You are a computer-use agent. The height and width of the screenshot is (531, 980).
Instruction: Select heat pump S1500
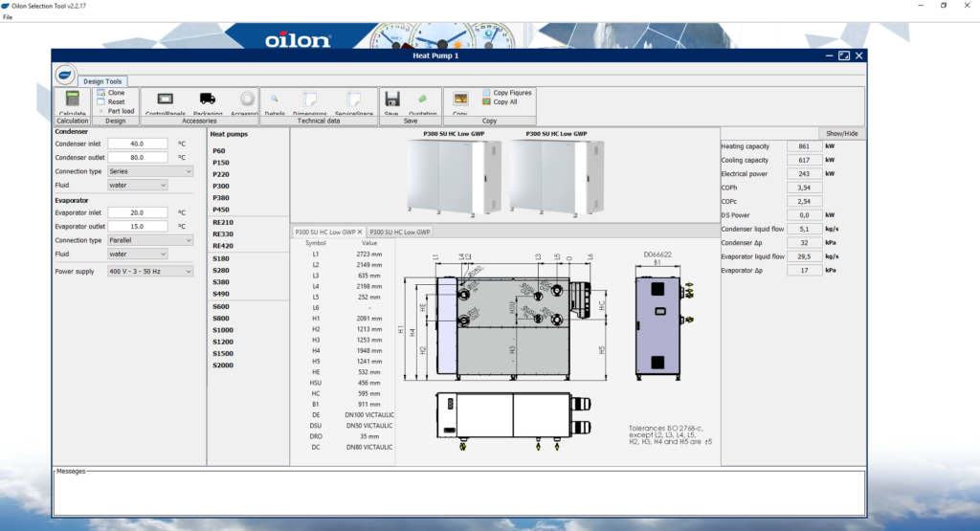222,354
